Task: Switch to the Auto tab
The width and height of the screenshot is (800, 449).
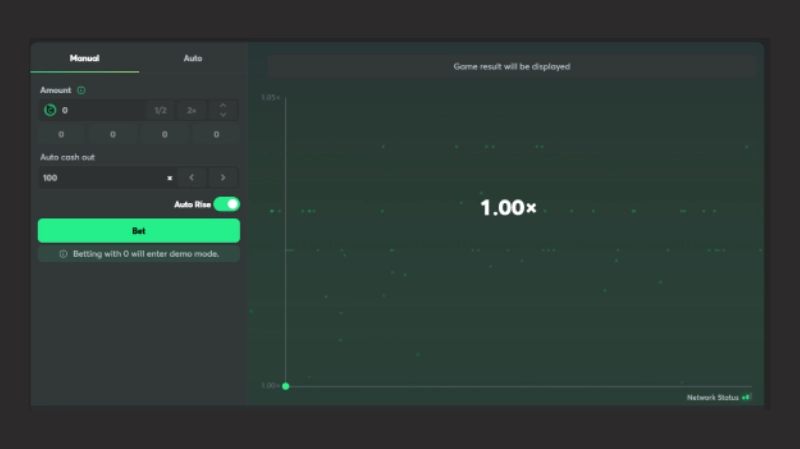Action: tap(192, 58)
